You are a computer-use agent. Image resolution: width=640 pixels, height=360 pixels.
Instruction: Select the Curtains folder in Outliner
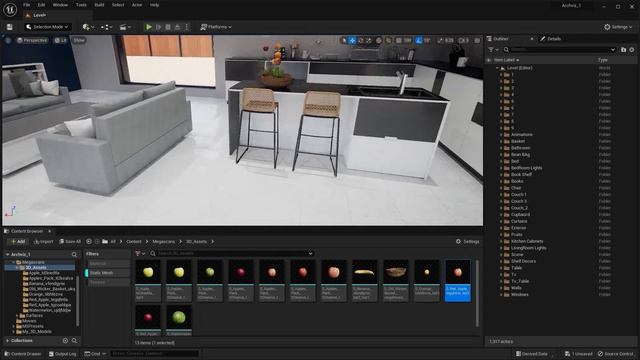click(518, 221)
